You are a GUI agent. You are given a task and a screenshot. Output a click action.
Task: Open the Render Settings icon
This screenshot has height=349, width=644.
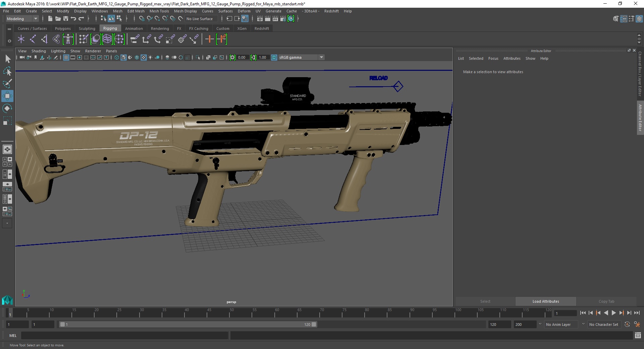tap(283, 19)
